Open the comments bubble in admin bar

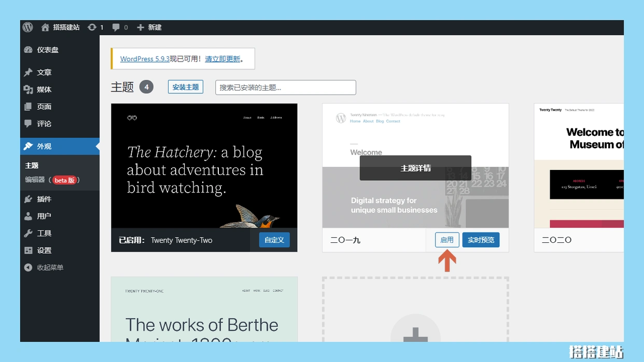click(120, 27)
